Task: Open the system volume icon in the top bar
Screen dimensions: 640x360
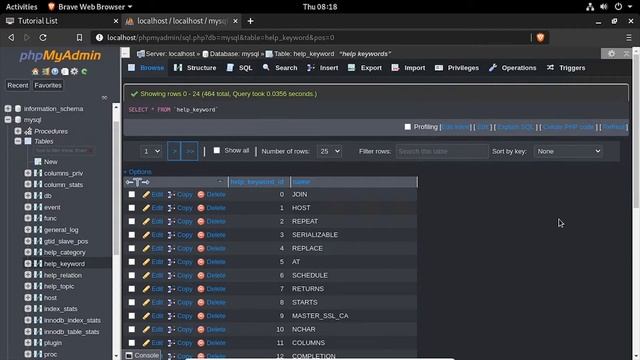Action: [604, 7]
